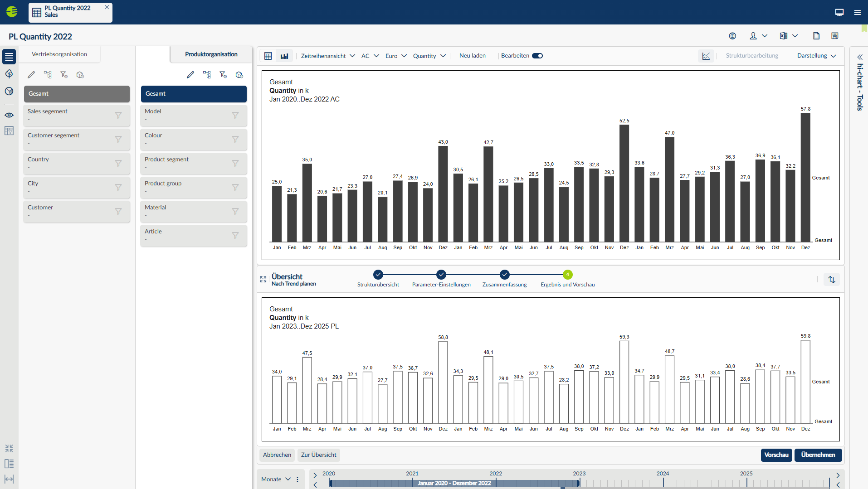Image resolution: width=868 pixels, height=489 pixels.
Task: Click the pencil edit icon under Produktorganisation
Action: (x=190, y=75)
